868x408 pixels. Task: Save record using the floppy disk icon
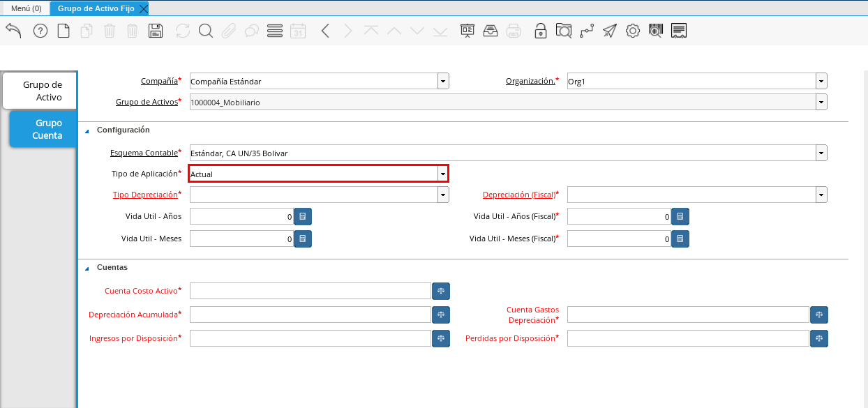(156, 31)
